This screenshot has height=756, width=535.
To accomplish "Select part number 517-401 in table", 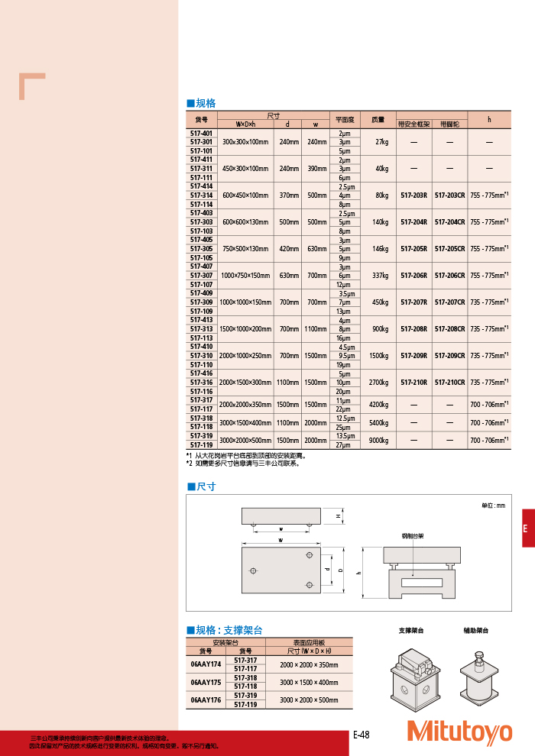I will [202, 133].
